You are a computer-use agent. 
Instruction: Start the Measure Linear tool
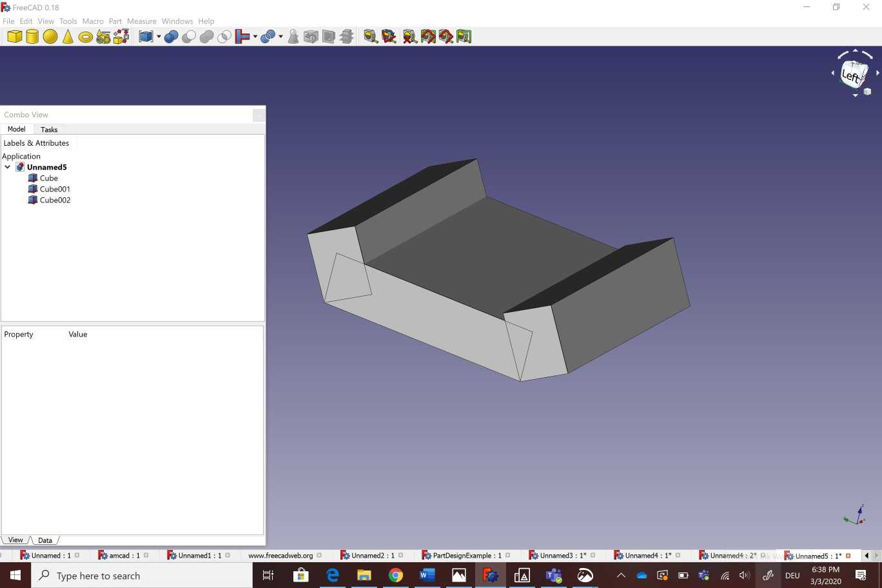371,37
